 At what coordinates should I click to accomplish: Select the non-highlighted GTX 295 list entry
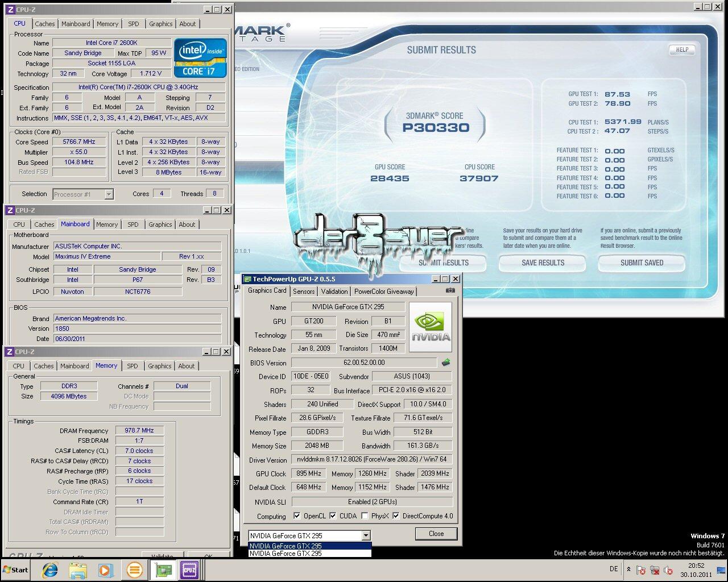pos(310,554)
